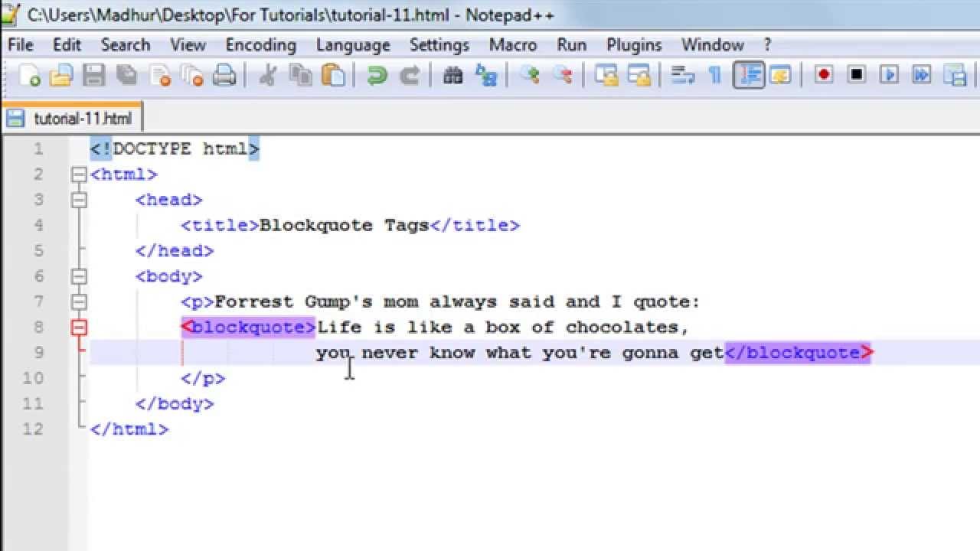This screenshot has height=551, width=980.
Task: Open the View menu
Action: pos(187,45)
